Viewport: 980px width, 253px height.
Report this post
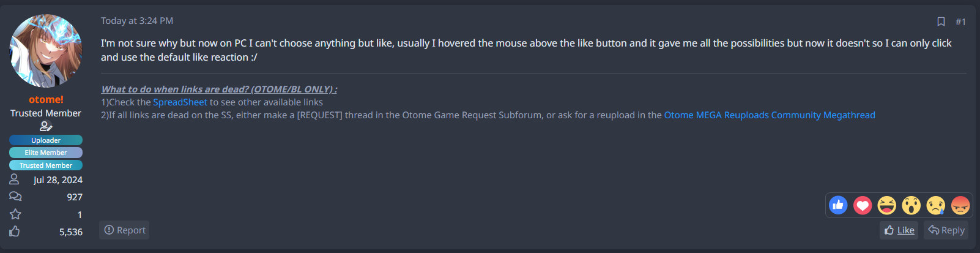125,230
